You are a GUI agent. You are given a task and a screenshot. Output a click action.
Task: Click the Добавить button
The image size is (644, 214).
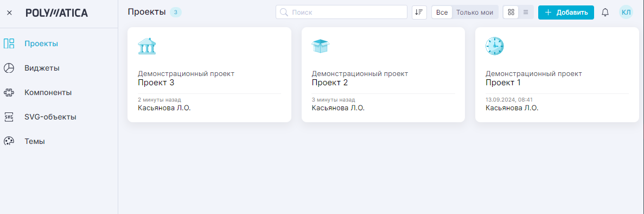[566, 12]
